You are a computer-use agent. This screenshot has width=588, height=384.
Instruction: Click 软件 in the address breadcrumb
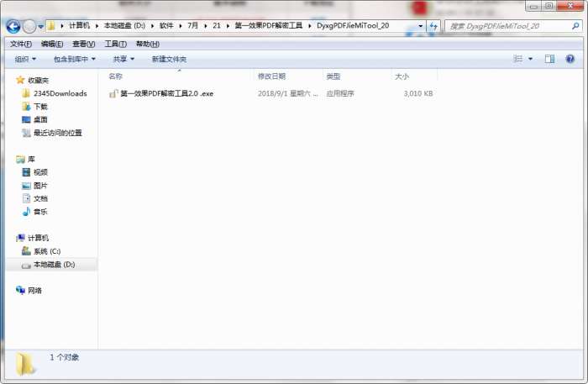[x=166, y=25]
